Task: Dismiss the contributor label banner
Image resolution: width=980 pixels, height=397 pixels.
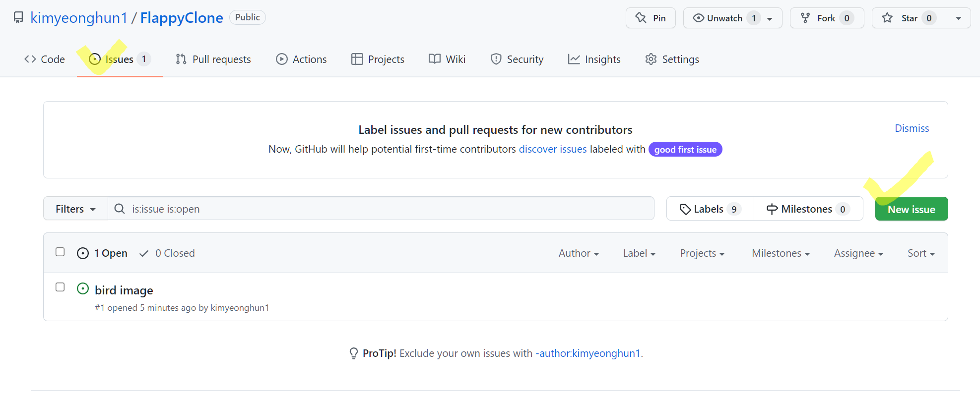Action: (x=912, y=128)
